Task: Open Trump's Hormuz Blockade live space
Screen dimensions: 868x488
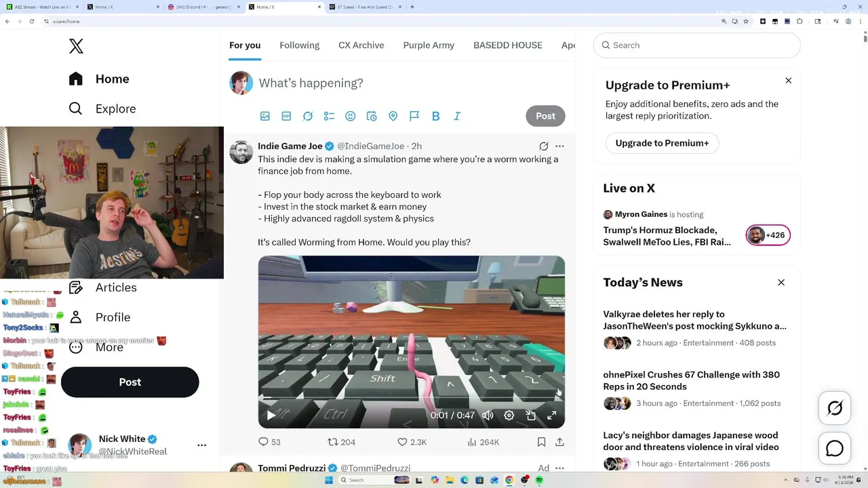Action: coord(667,236)
